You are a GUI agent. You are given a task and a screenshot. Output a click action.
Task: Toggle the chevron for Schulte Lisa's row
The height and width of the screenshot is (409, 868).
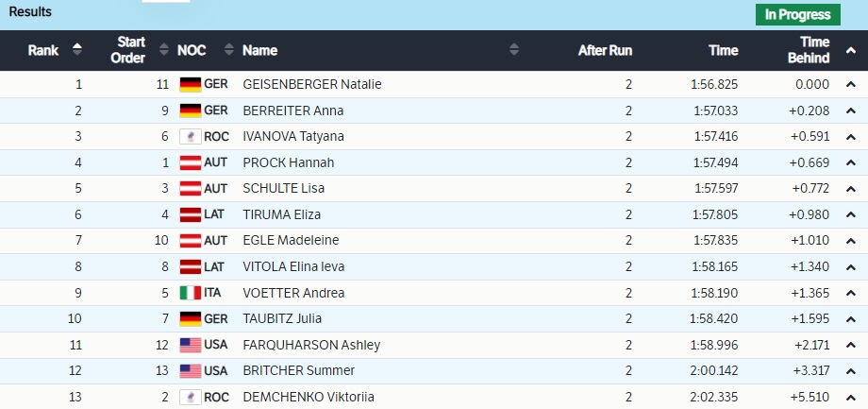pos(850,189)
